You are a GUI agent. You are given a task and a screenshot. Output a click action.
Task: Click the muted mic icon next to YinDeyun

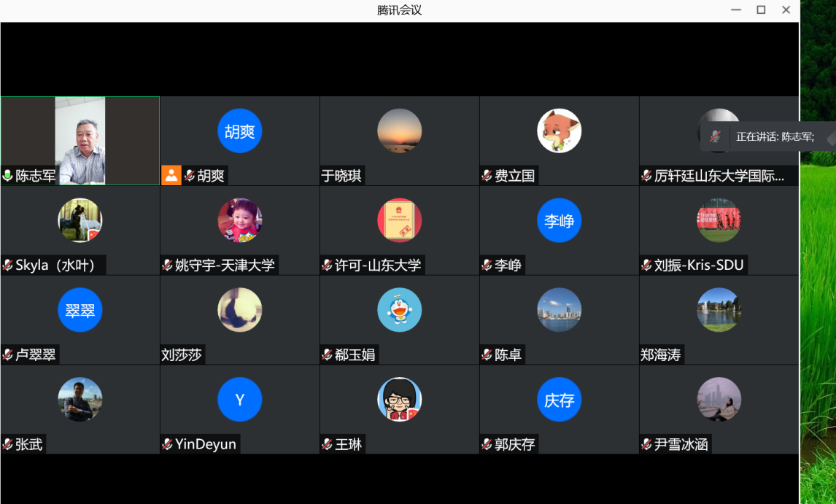coord(168,444)
